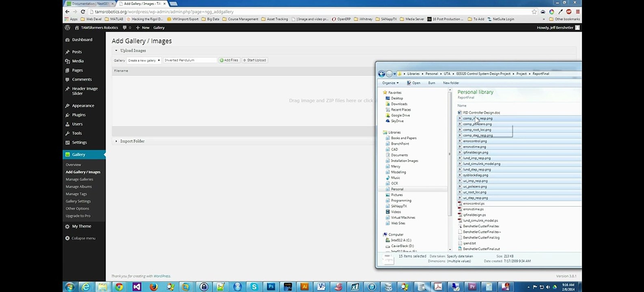The width and height of the screenshot is (644, 292).
Task: Go back in the Explorer dialog
Action: click(381, 74)
